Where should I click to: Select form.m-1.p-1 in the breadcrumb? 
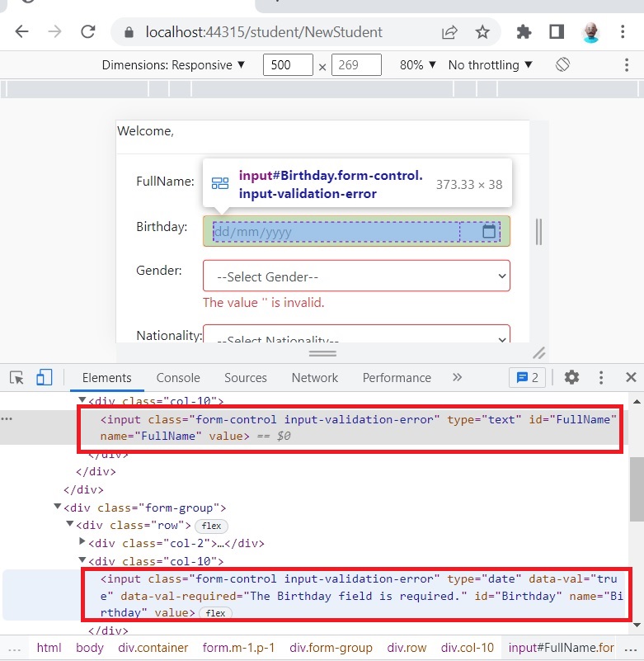[x=238, y=648]
